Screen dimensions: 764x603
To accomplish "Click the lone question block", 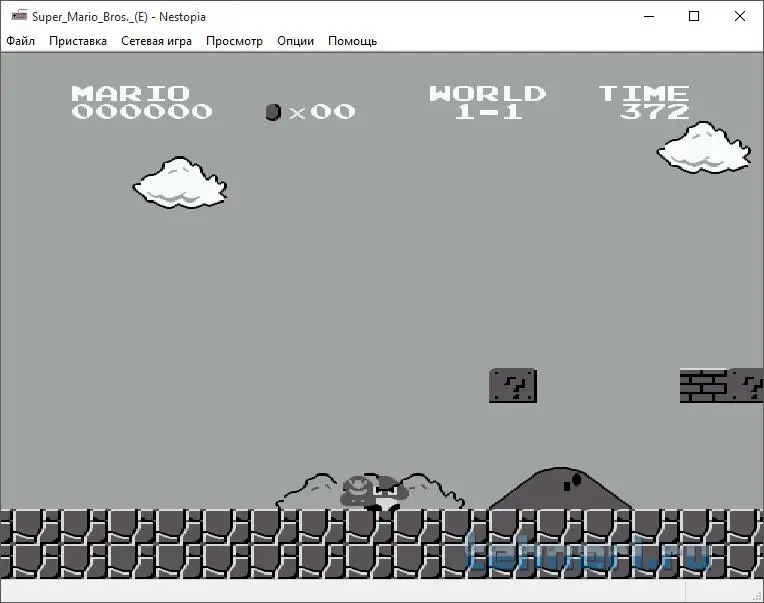I will click(513, 386).
